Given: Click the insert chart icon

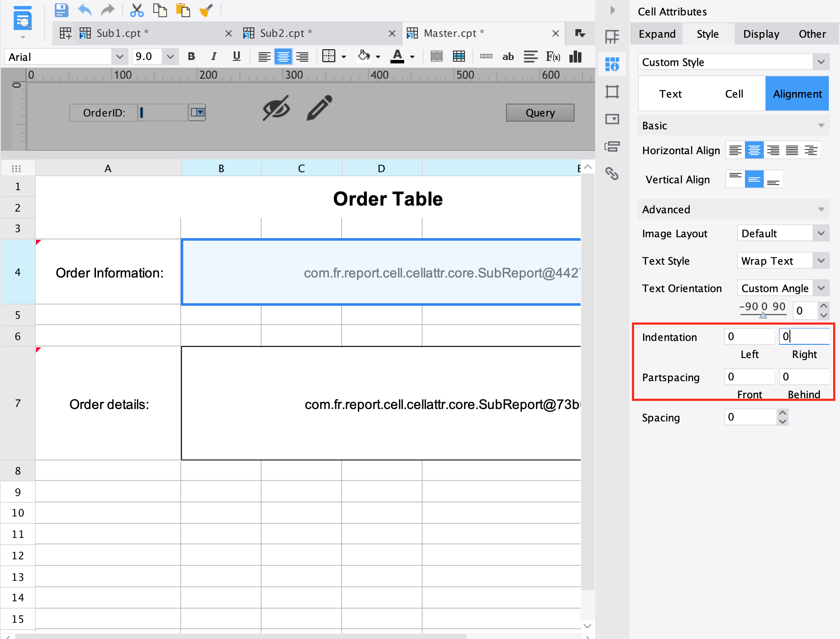Looking at the screenshot, I should coord(575,57).
